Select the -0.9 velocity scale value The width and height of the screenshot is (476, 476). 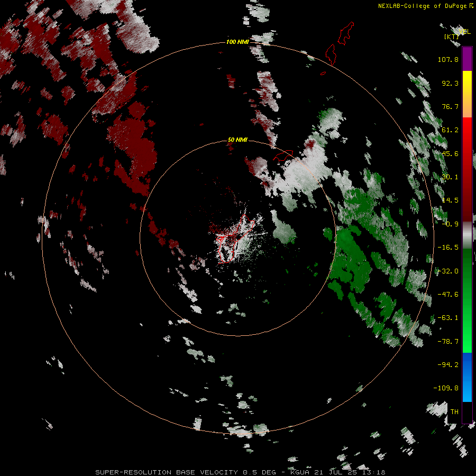coord(450,224)
